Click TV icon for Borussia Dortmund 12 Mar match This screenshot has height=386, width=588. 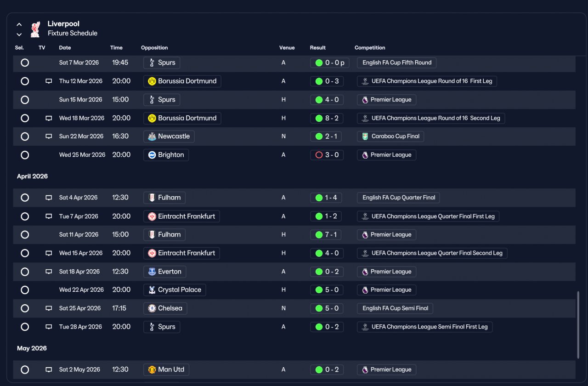[49, 81]
